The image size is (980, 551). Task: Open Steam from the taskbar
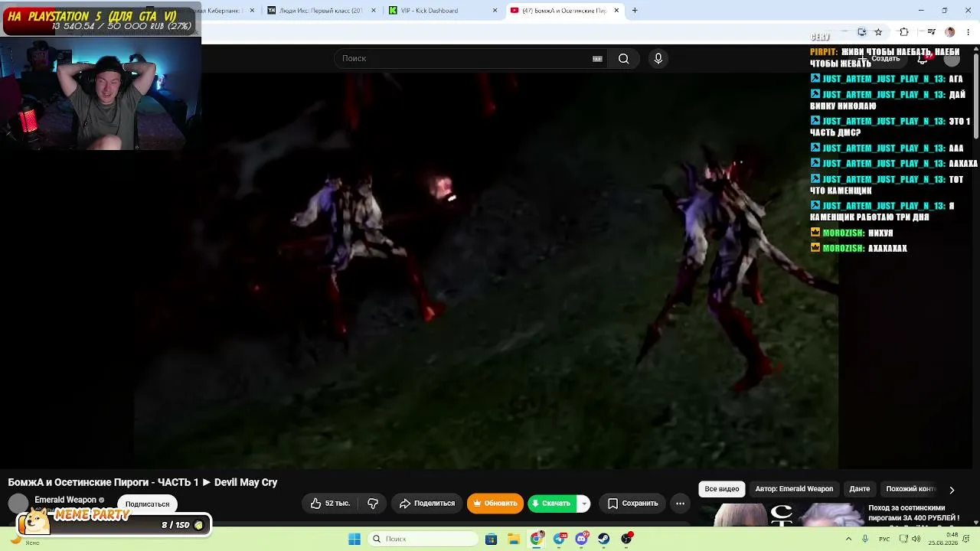pyautogui.click(x=604, y=539)
